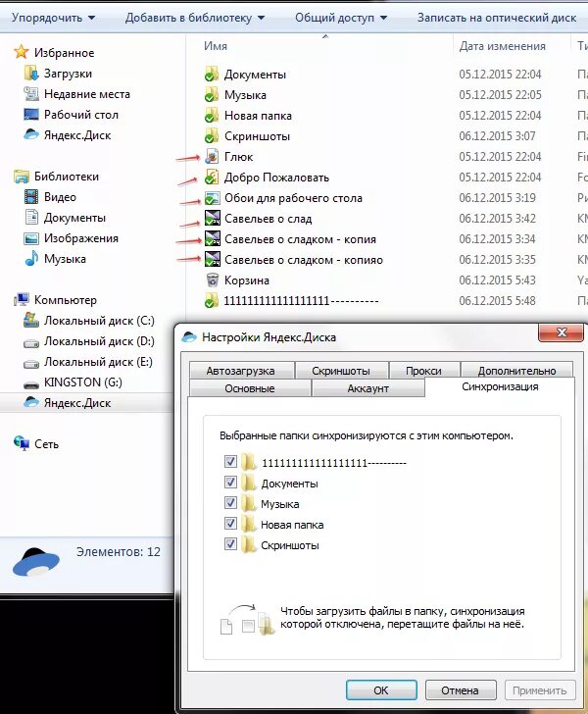Uncheck the 1111111111111111 folder sync checkbox

coord(230,461)
